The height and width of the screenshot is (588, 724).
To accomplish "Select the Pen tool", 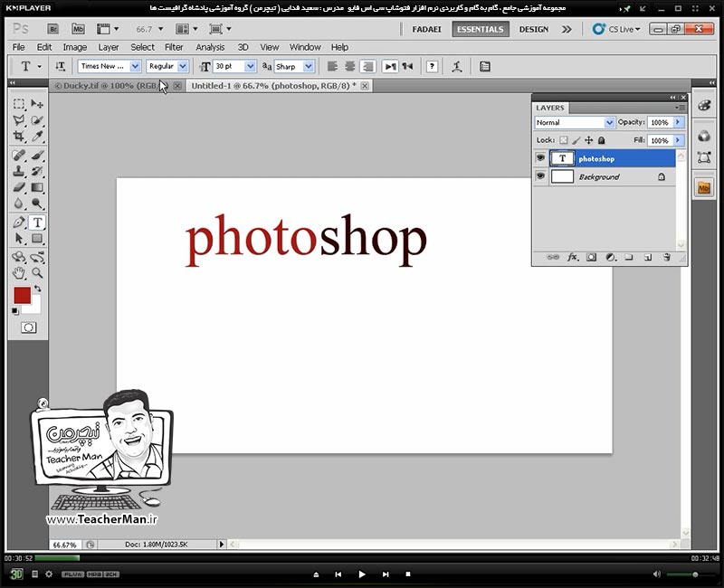I will pos(19,223).
